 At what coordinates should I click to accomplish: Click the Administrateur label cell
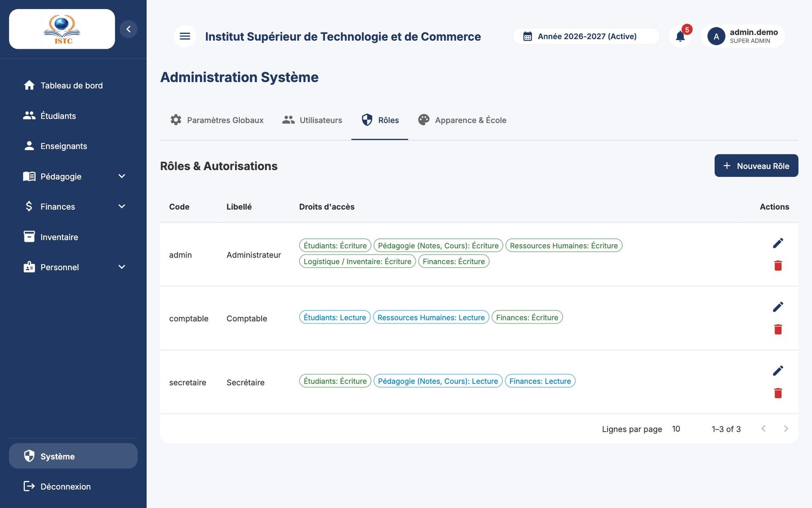254,255
